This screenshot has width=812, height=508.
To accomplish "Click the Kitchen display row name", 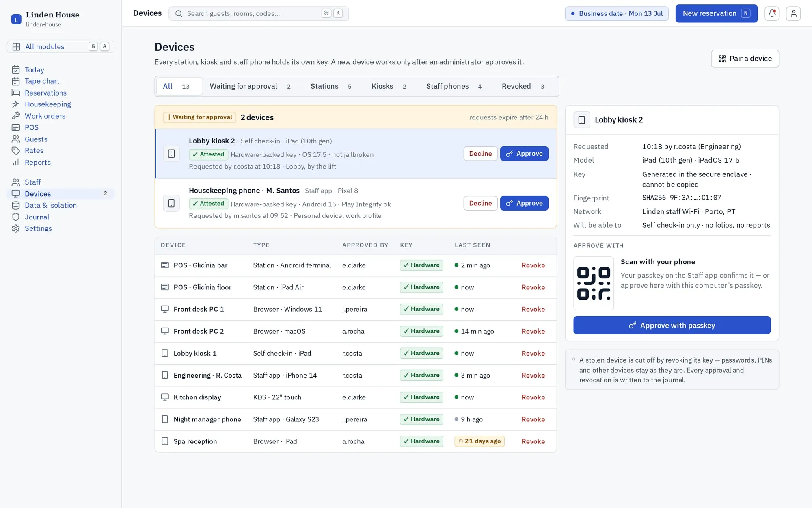I will (x=197, y=397).
